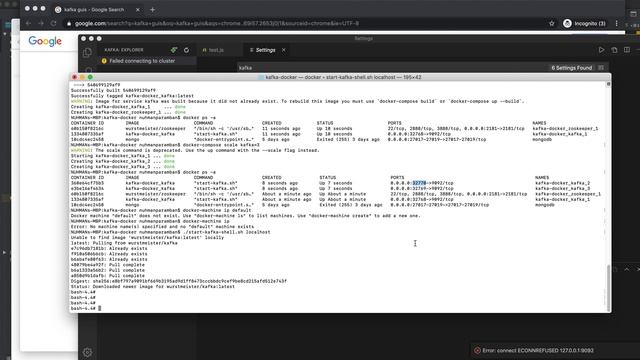Viewport: 640px width, 360px height.
Task: Click the KAFKA: EXPLORER panel header
Action: [x=124, y=50]
